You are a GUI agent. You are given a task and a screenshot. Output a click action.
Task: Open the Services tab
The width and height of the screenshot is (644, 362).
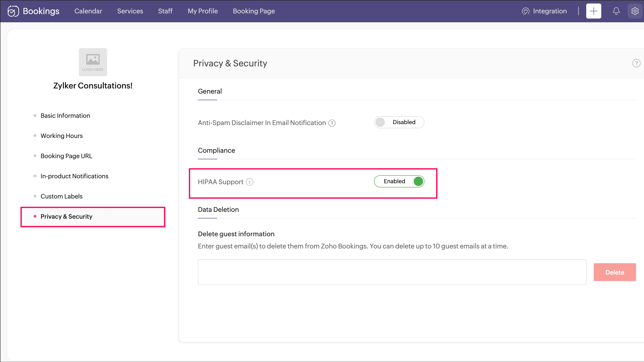[x=130, y=11]
